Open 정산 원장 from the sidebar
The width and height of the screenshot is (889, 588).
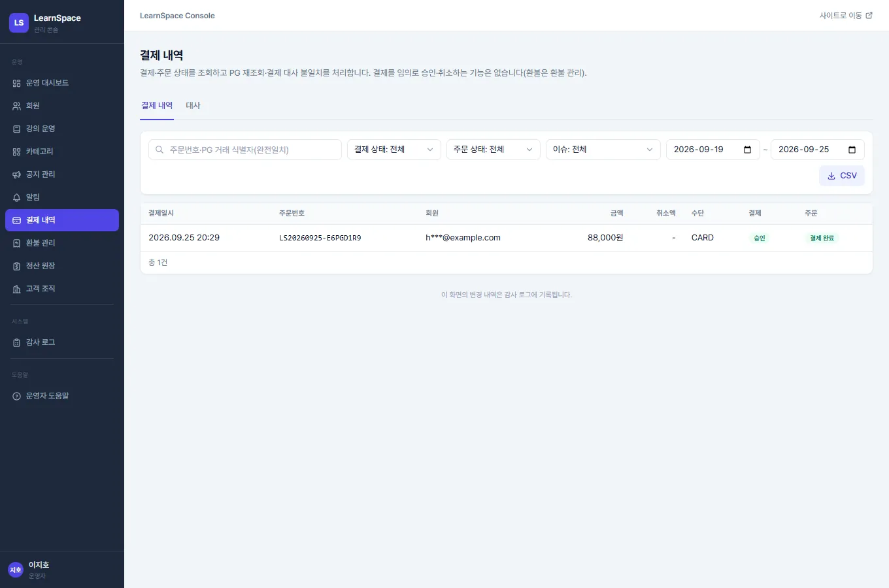pos(62,266)
